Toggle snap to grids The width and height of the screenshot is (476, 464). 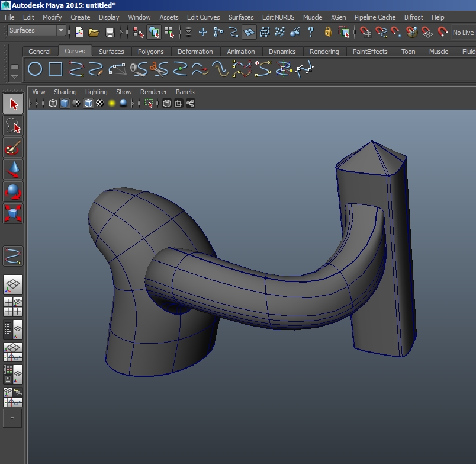(365, 32)
